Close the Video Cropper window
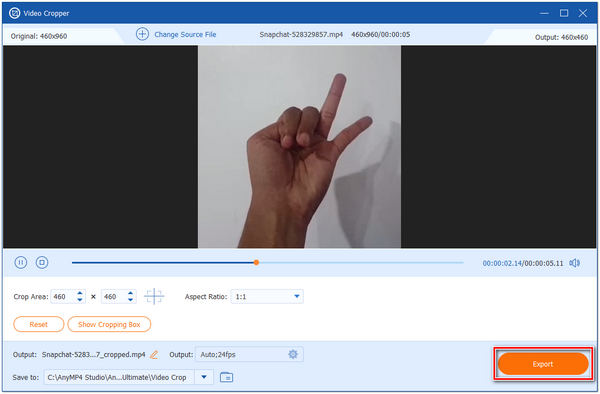Image resolution: width=600 pixels, height=394 pixels. (583, 13)
